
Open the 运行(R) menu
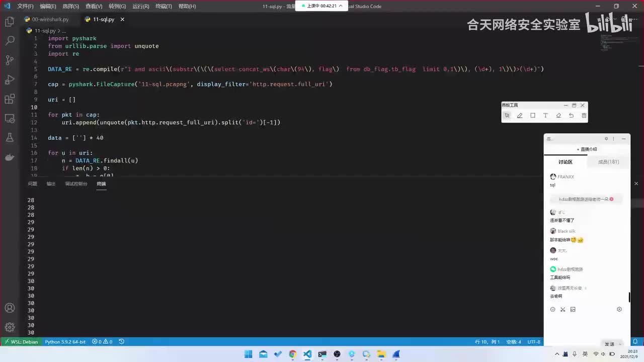(x=140, y=7)
